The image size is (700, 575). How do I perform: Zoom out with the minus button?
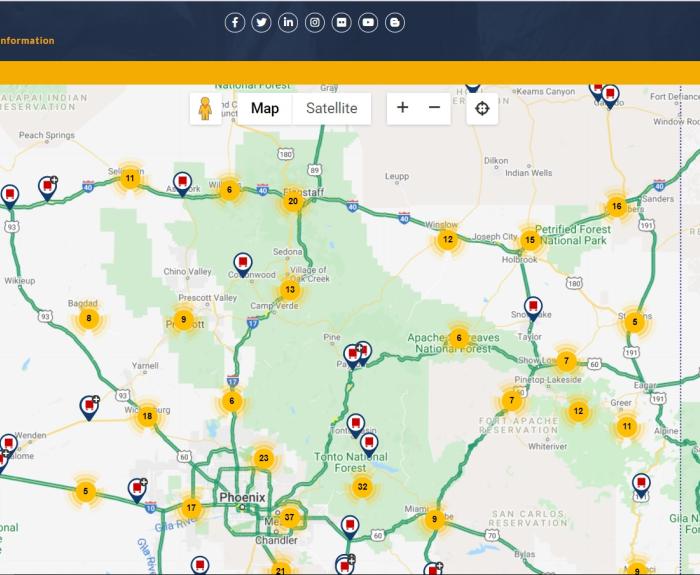click(x=434, y=108)
